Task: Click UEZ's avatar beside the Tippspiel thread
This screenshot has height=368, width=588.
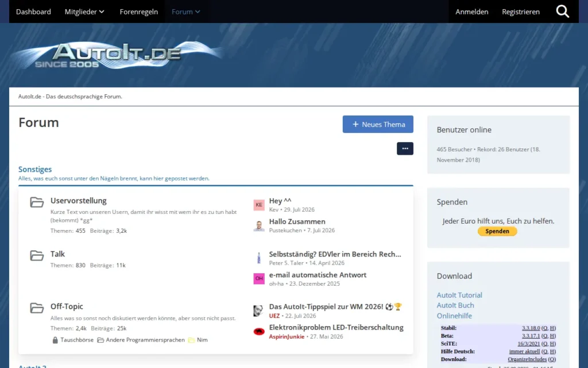Action: click(259, 310)
